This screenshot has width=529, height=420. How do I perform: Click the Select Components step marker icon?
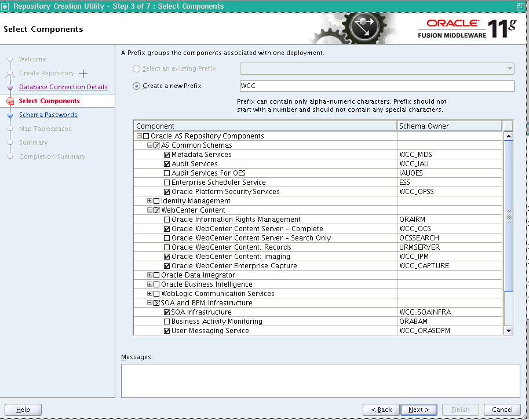tap(10, 101)
